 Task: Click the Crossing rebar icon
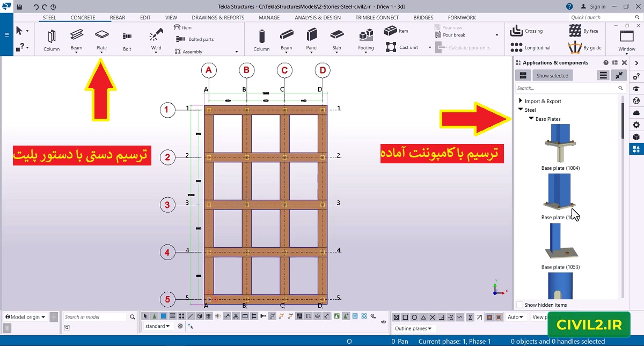coord(516,31)
